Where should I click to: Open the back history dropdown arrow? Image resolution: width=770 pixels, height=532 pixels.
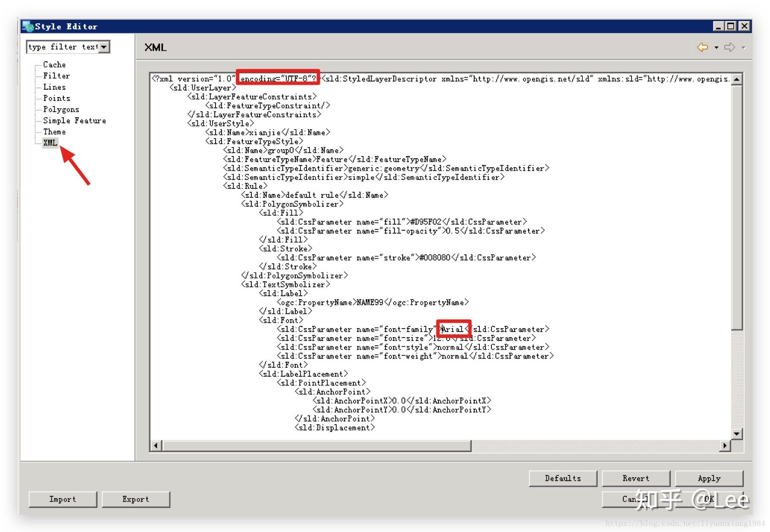[716, 48]
